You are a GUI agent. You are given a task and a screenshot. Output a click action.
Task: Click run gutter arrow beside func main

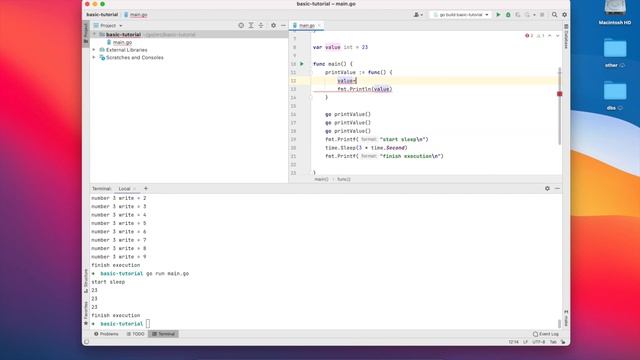[302, 64]
